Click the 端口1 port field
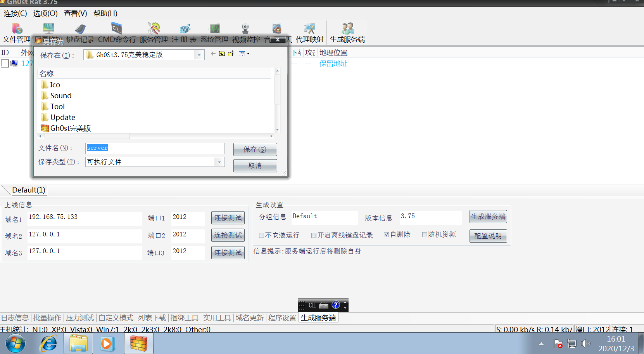This screenshot has width=644, height=354. 188,219
